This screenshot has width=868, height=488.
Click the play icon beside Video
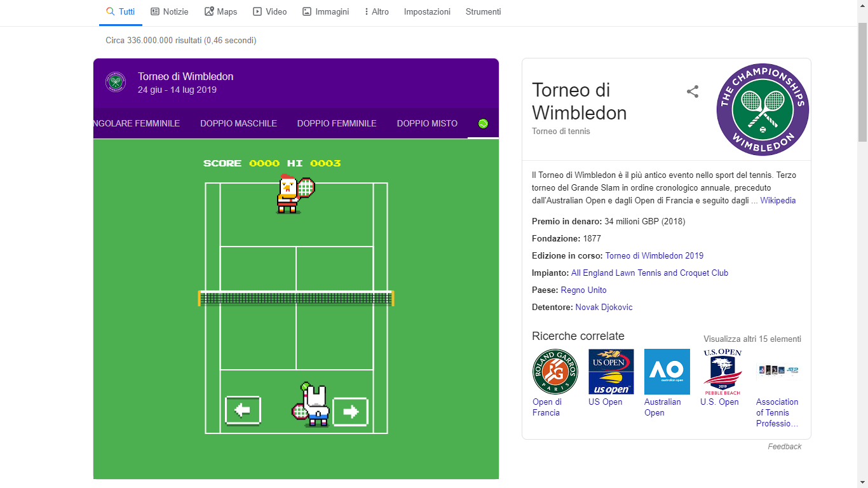click(257, 11)
